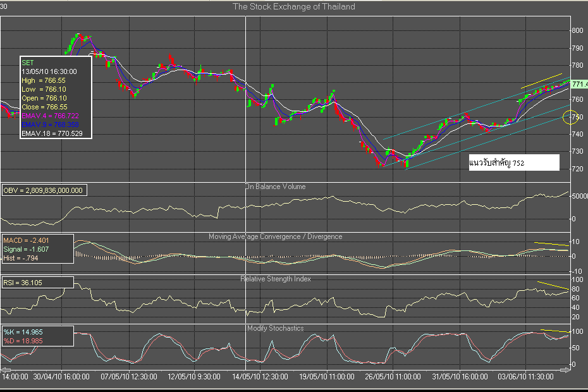588x392 pixels.
Task: Click the 30/04/10 16:00:00 time axis label
Action: (x=61, y=377)
